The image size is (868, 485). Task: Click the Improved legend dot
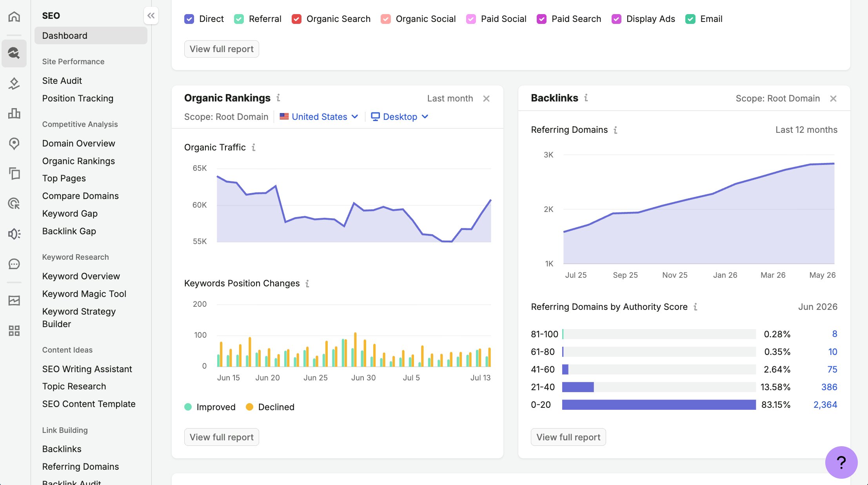pyautogui.click(x=188, y=407)
